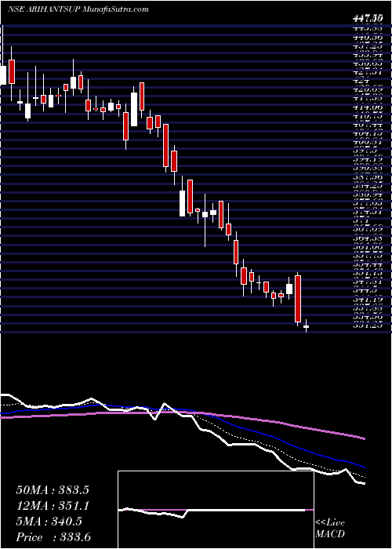
Task: Click the NSE ARIHANTSUP symbol title
Action: click(x=44, y=9)
